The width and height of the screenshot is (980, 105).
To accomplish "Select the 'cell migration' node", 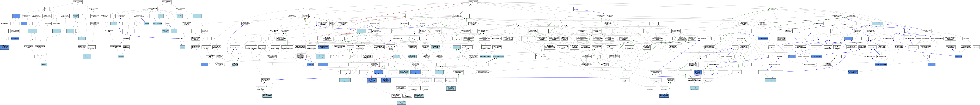I will pos(414,31).
